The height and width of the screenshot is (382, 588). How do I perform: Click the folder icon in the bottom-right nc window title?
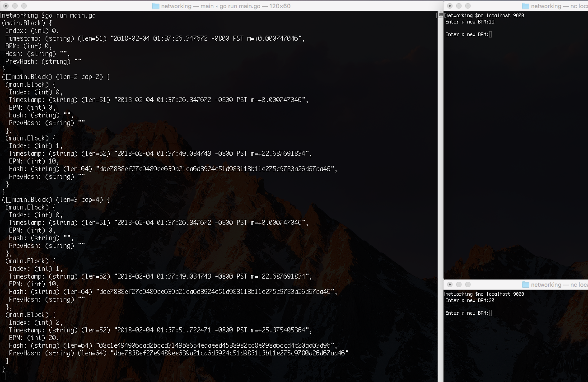(525, 284)
